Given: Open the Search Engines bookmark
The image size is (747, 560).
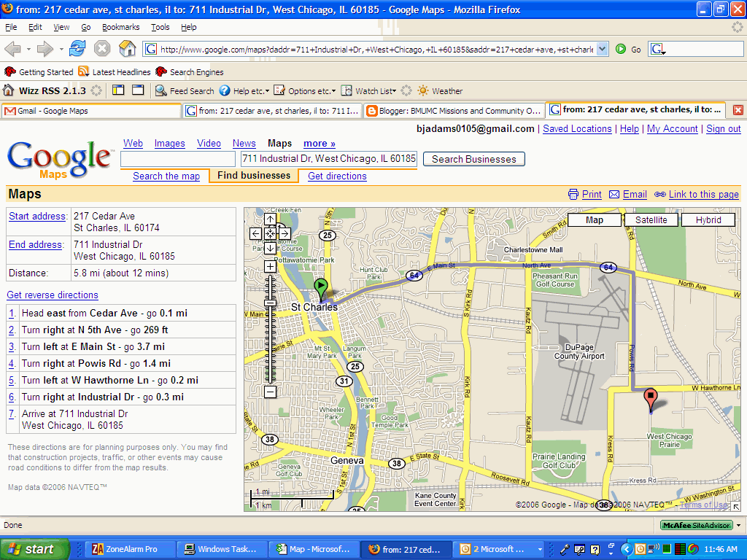Looking at the screenshot, I should [x=190, y=72].
